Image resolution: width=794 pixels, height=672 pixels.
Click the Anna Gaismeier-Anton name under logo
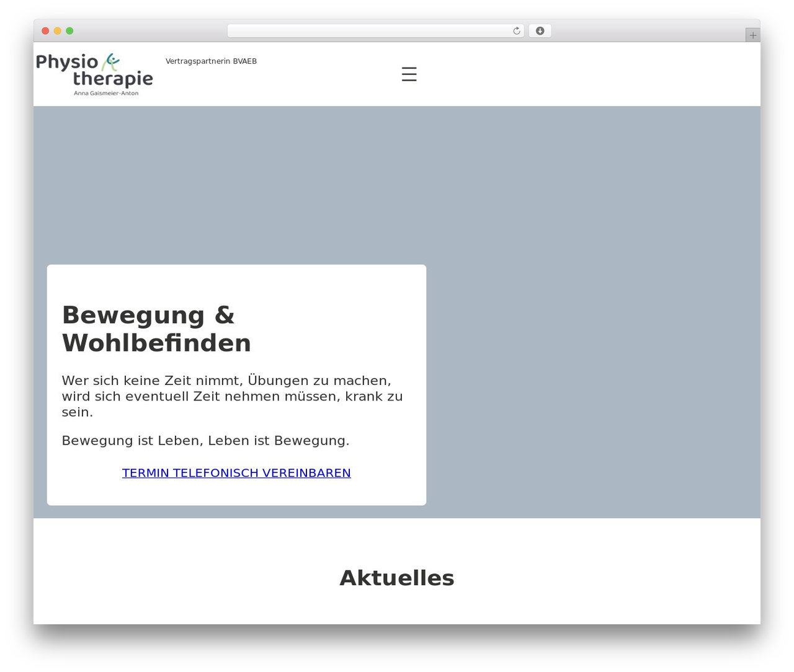coord(106,94)
